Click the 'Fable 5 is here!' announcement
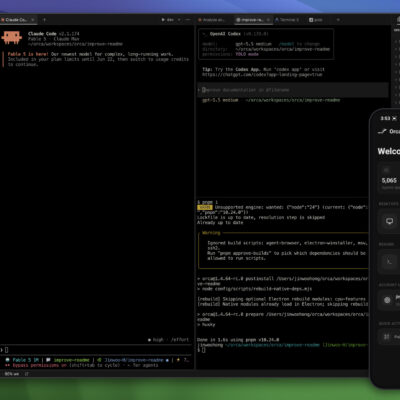 click(28, 54)
